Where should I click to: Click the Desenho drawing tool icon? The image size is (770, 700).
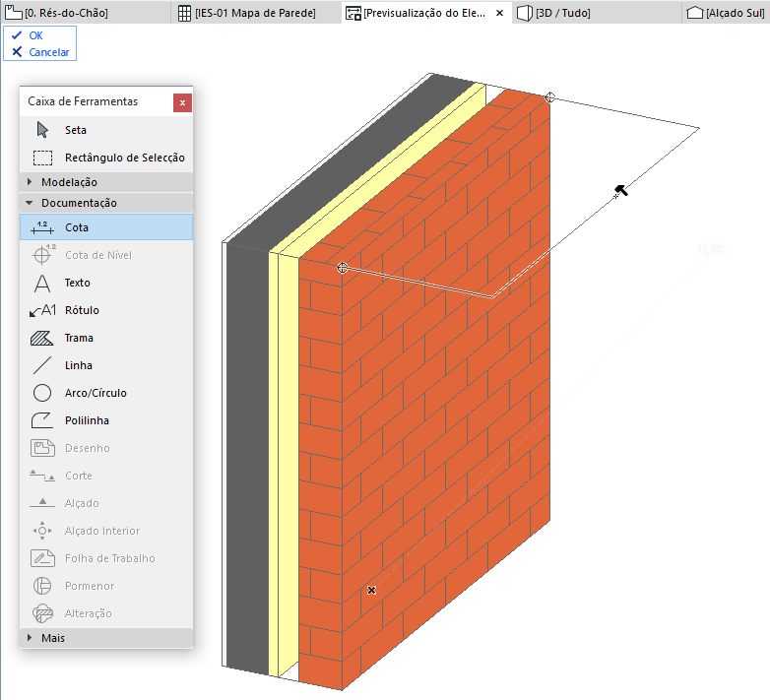(x=42, y=448)
